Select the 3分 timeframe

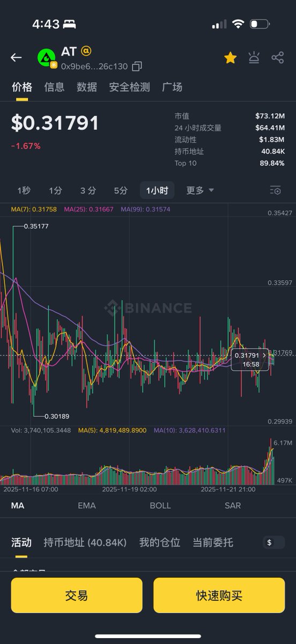tap(88, 191)
